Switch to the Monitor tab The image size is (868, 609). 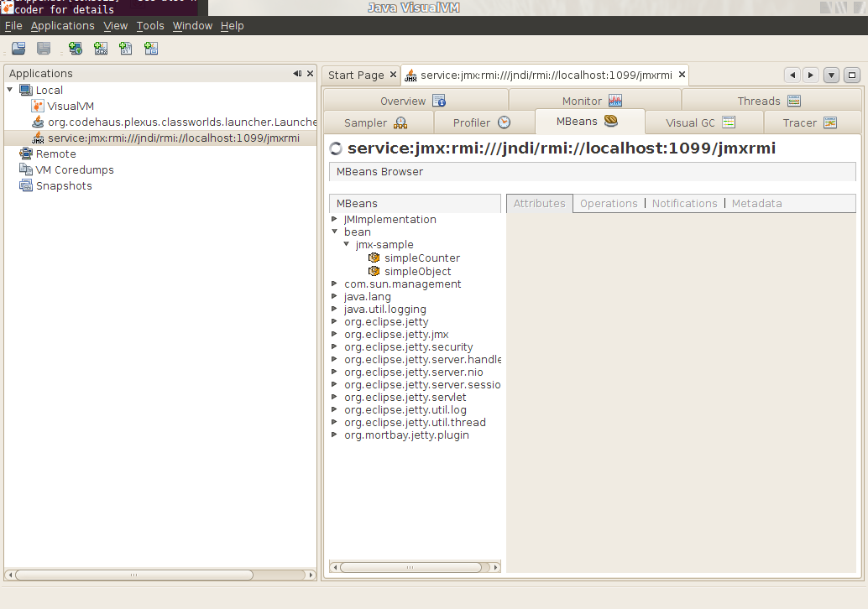(x=594, y=101)
